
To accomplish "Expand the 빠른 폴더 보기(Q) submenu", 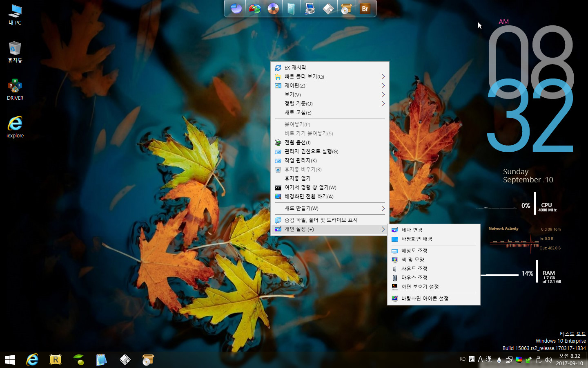I will pyautogui.click(x=330, y=76).
